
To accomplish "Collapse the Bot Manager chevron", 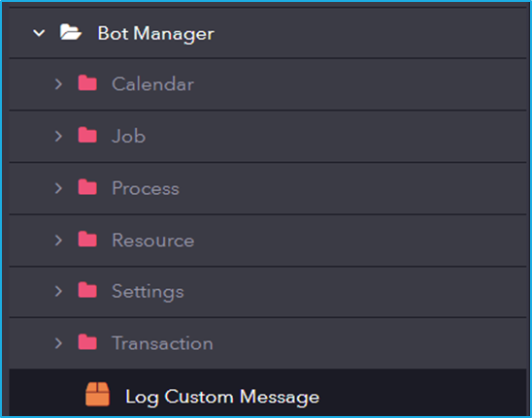I will pos(39,33).
